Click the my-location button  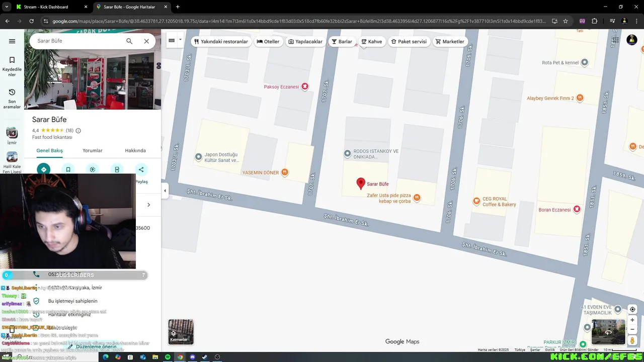[x=632, y=309]
